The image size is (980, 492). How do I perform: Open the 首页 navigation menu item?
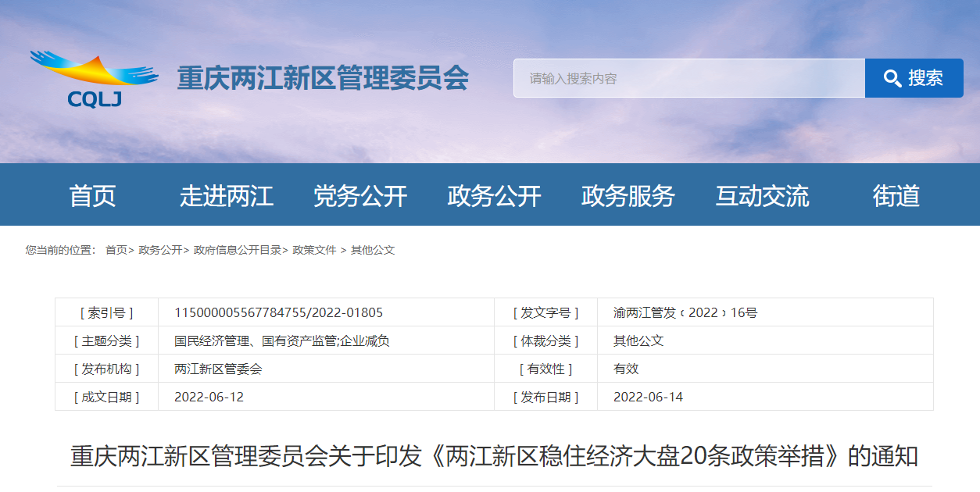click(x=92, y=195)
